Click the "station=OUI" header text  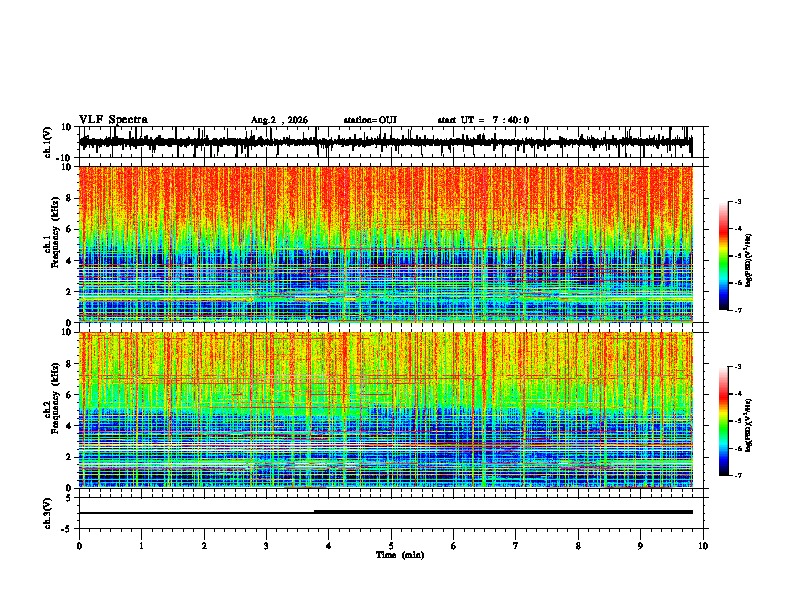pos(370,120)
